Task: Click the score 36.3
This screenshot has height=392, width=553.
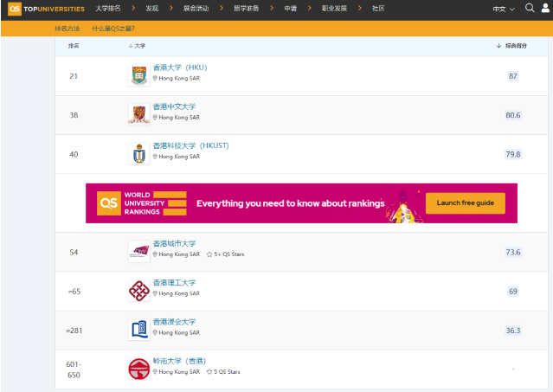Action: 513,331
